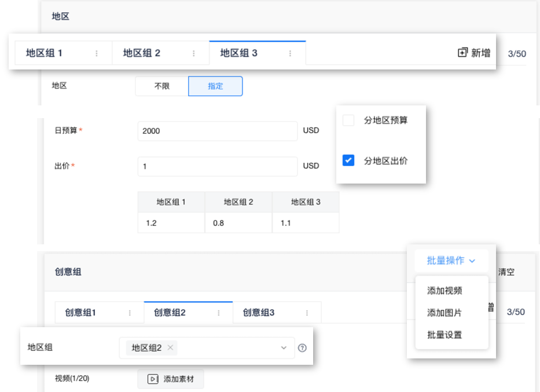The height and width of the screenshot is (392, 540).
Task: Uncheck the 分地区出价 checkbox
Action: click(x=348, y=160)
